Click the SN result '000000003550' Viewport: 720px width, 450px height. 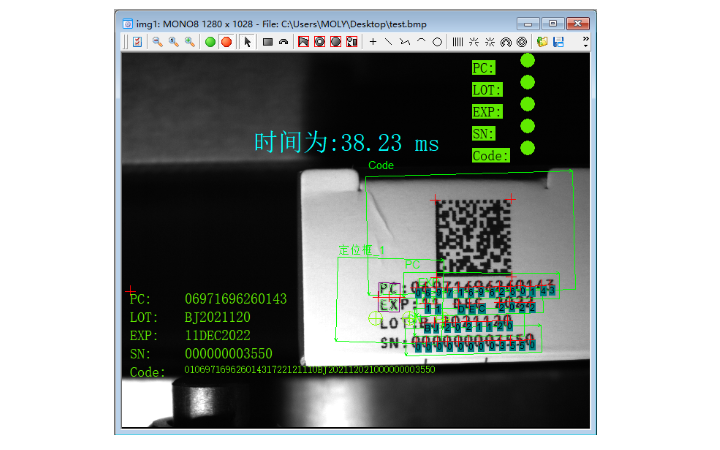[x=229, y=354]
